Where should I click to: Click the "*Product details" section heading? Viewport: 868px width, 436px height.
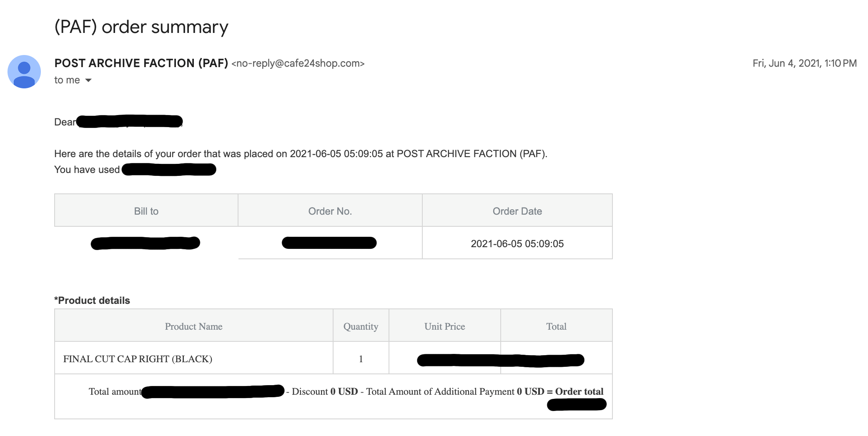(92, 300)
